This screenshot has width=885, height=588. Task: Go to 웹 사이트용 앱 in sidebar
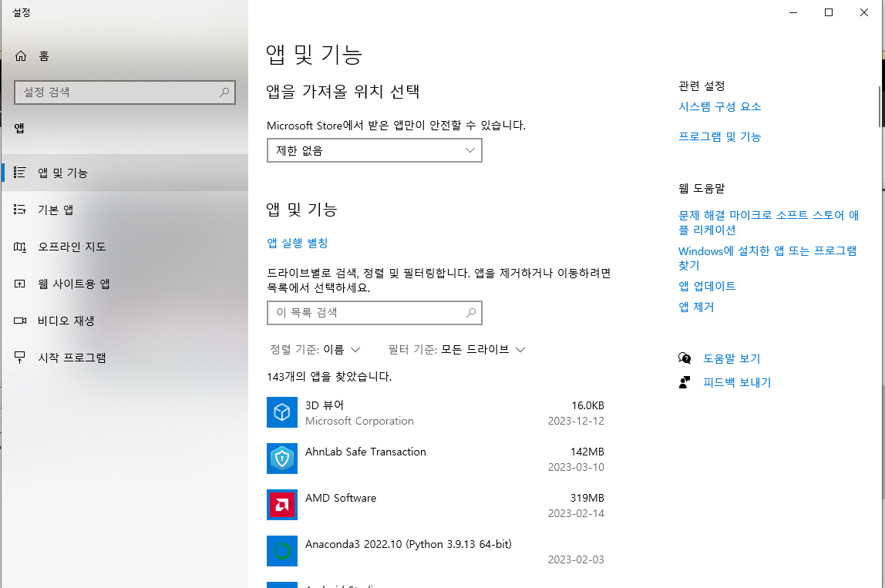(x=125, y=284)
